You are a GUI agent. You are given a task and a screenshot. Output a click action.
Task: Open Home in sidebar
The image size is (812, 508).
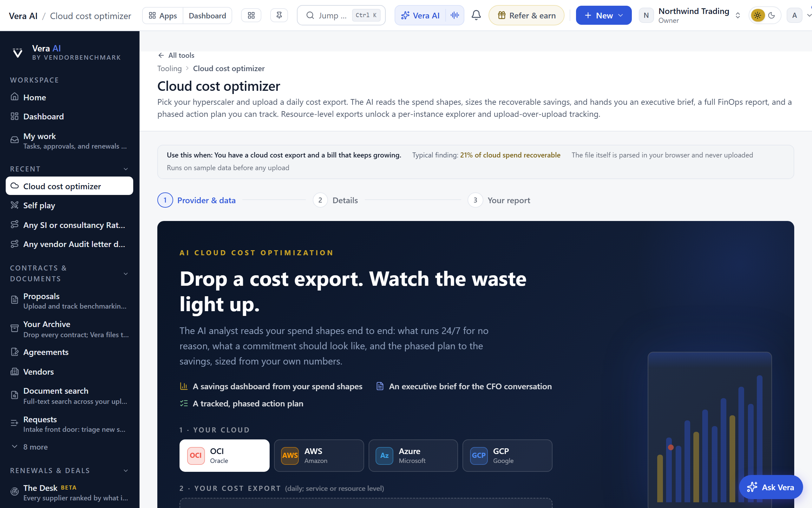69,97
